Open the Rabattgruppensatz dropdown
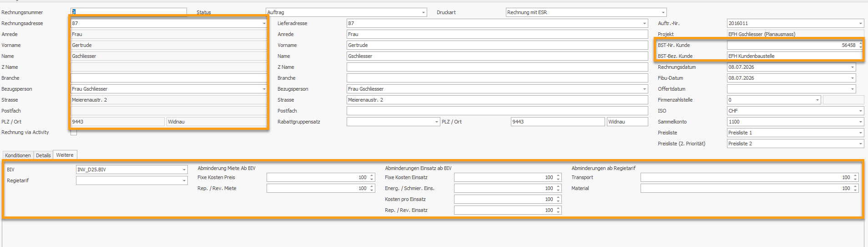The image size is (868, 247). tap(437, 122)
